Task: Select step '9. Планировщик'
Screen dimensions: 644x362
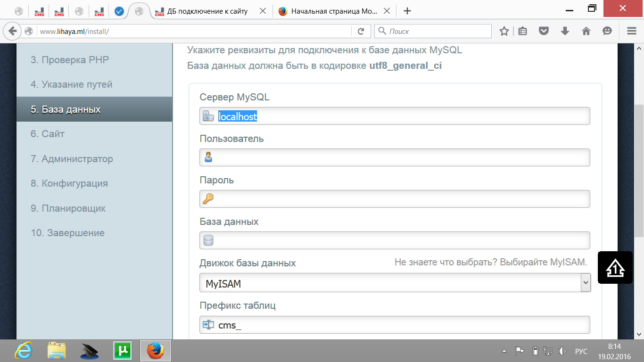Action: pos(68,208)
